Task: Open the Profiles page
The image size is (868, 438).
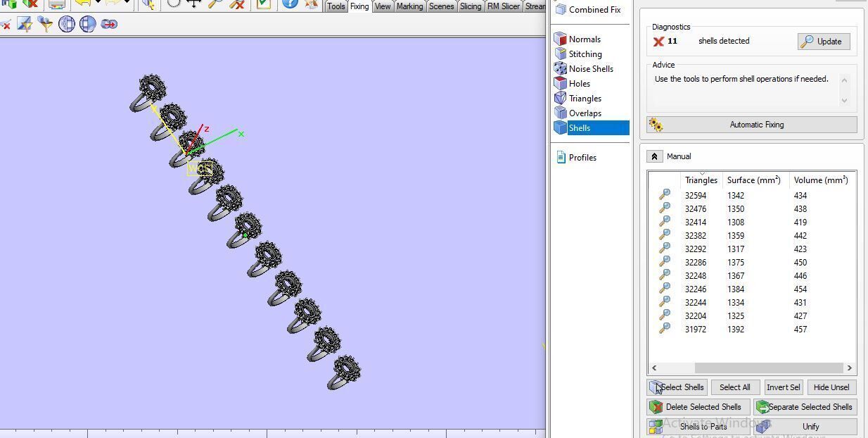Action: pos(576,158)
